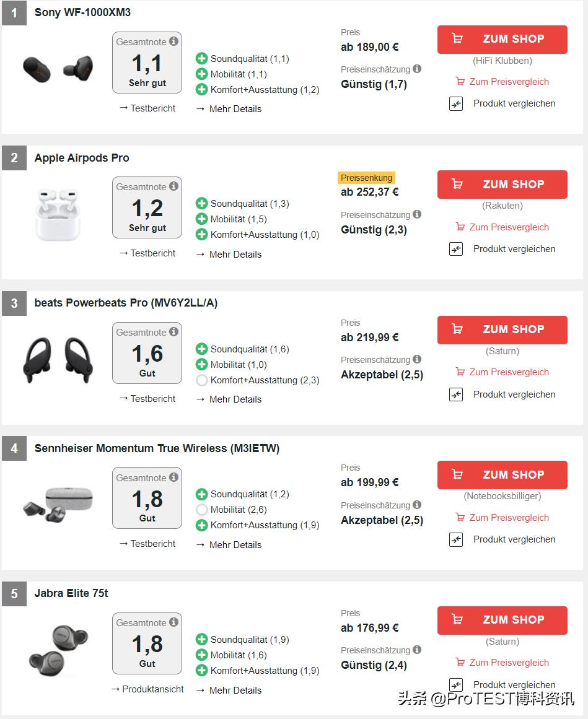Open Testbericht for beats Powerbeats Pro
Screen dimensions: 588x719
coord(147,399)
